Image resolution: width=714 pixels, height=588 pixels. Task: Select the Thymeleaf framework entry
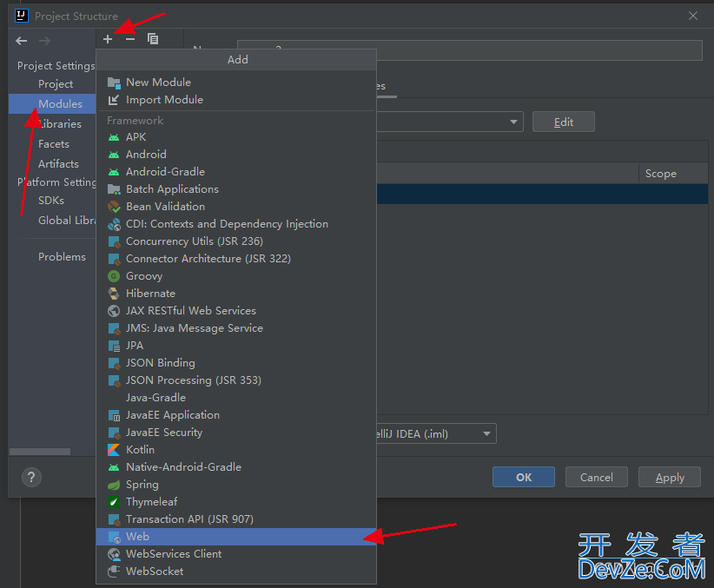236,502
